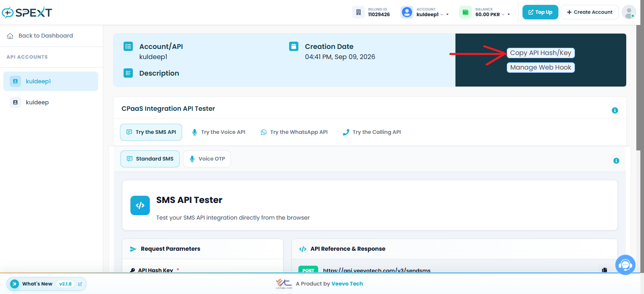Screen dimensions: 644x294
Task: Click the SPEXT logo
Action: (27, 13)
